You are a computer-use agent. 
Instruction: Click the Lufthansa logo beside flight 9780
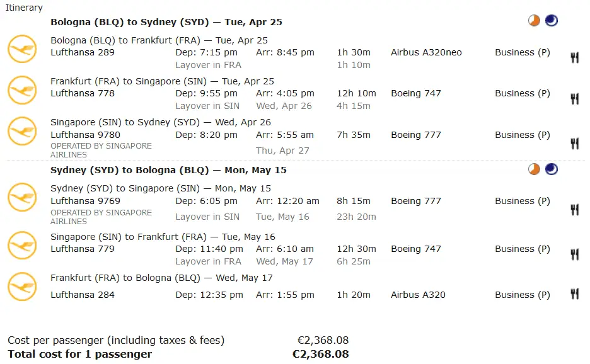click(x=22, y=131)
